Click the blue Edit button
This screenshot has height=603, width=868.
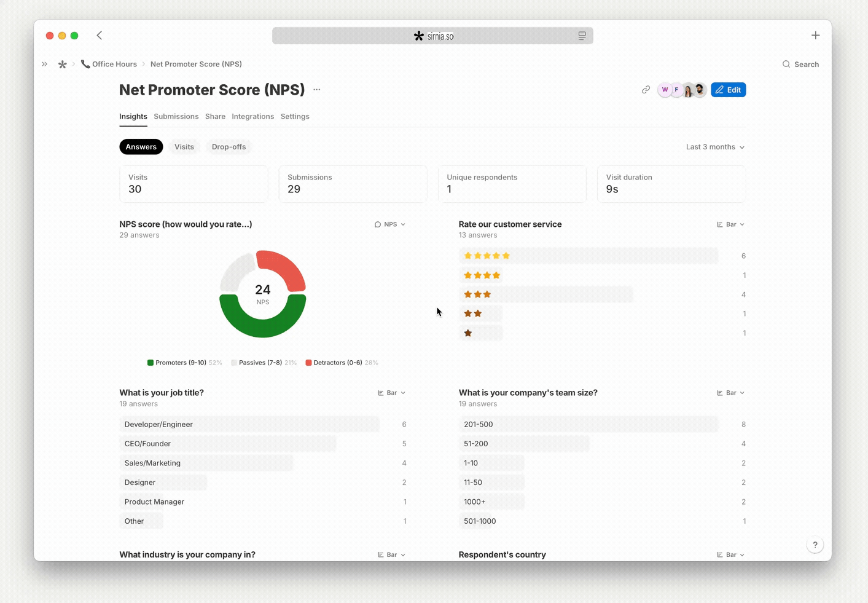(x=729, y=90)
